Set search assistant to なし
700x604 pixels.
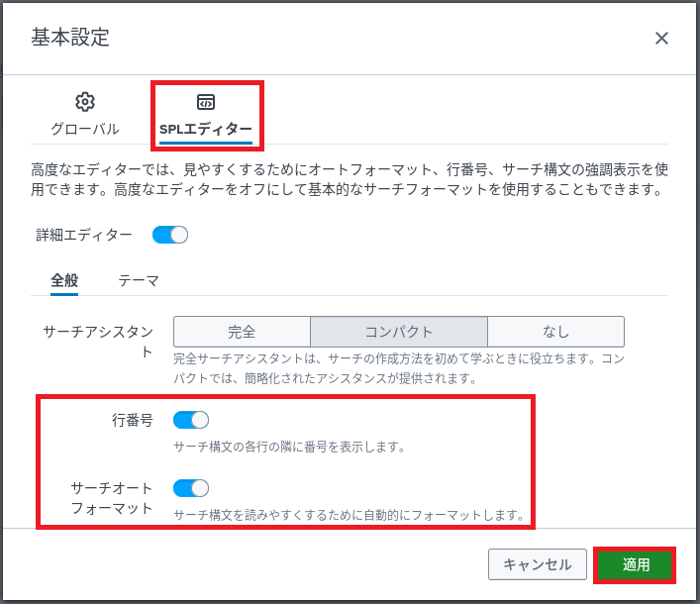pos(555,332)
